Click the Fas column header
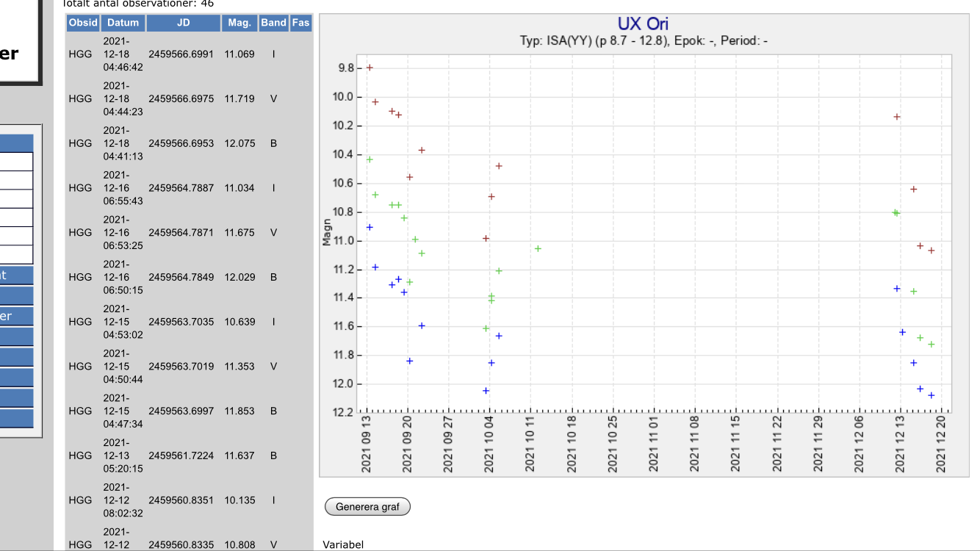980x551 pixels. click(x=300, y=23)
